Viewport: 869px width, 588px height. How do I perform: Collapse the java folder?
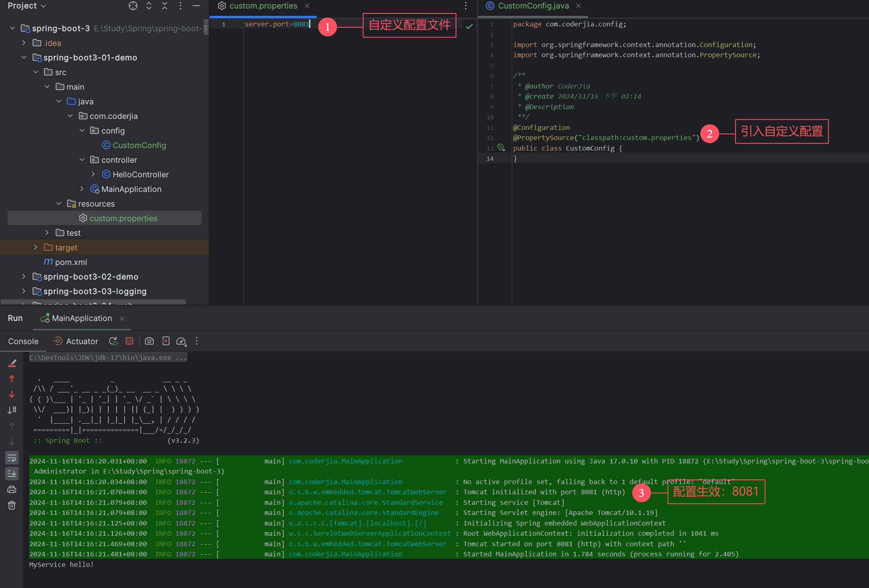59,101
